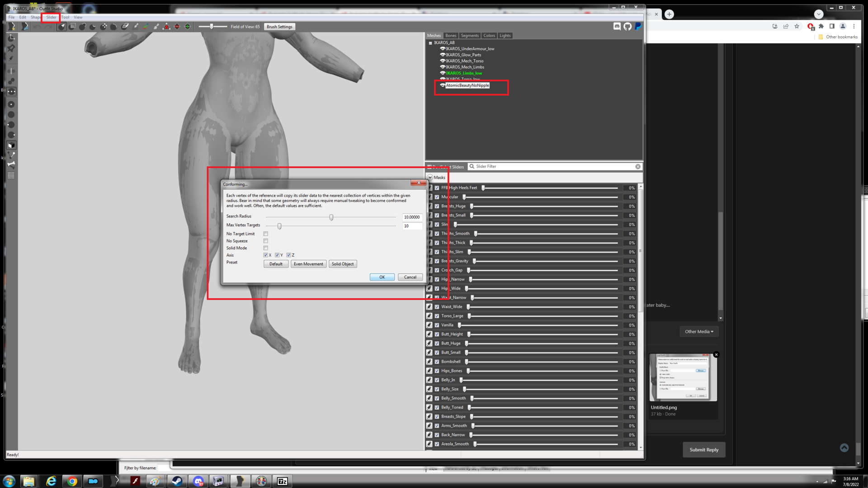Open Brush Settings
Image resolution: width=868 pixels, height=488 pixels.
(x=279, y=27)
